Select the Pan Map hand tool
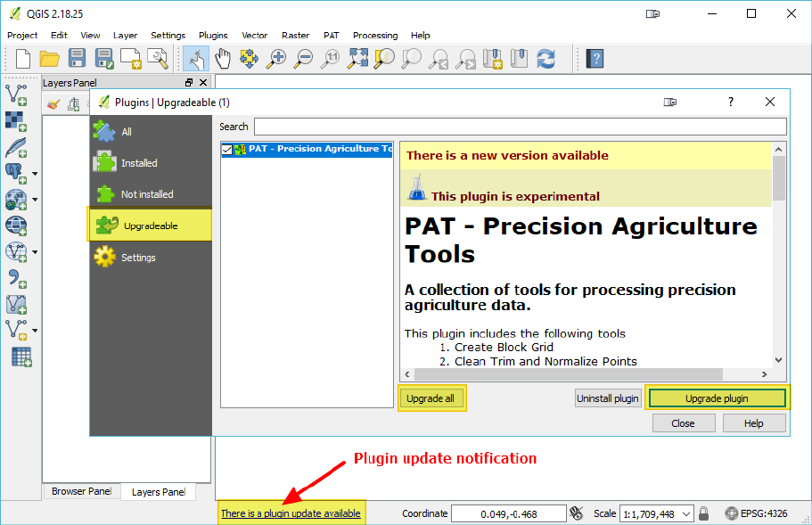The height and width of the screenshot is (525, 812). click(223, 59)
